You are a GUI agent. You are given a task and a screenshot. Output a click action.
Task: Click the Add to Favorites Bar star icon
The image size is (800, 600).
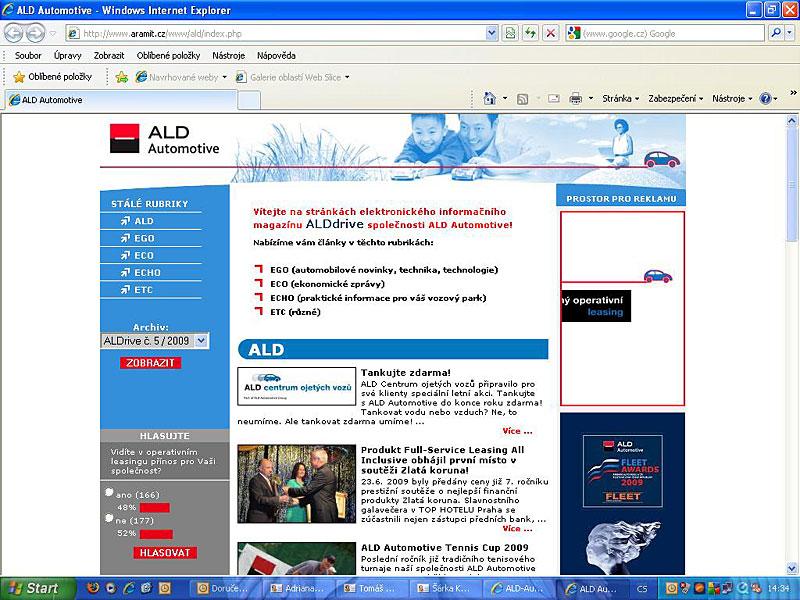[x=121, y=77]
